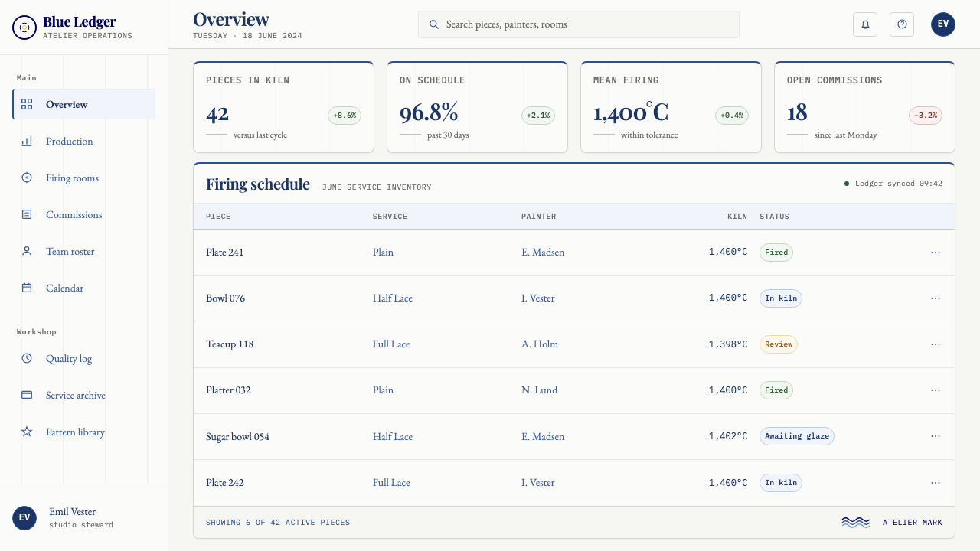The image size is (980, 551).
Task: Click the Atelier Mark wave icon
Action: click(856, 523)
